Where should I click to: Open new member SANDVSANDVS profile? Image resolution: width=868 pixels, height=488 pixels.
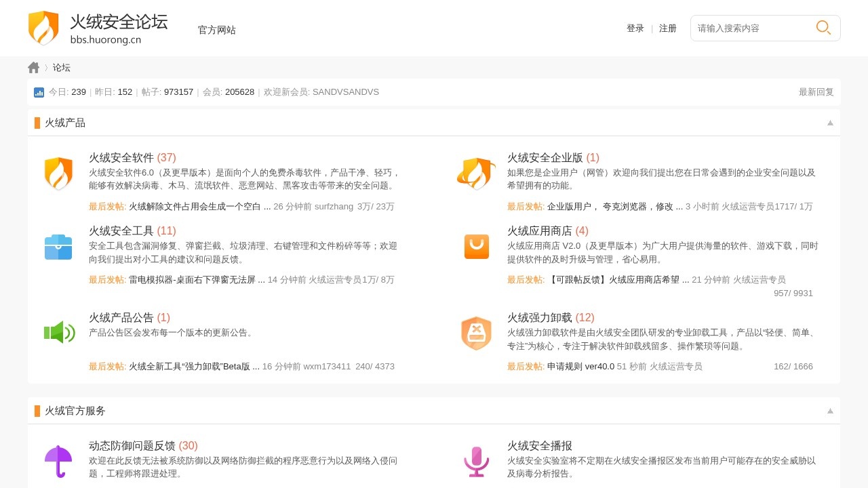tap(345, 92)
